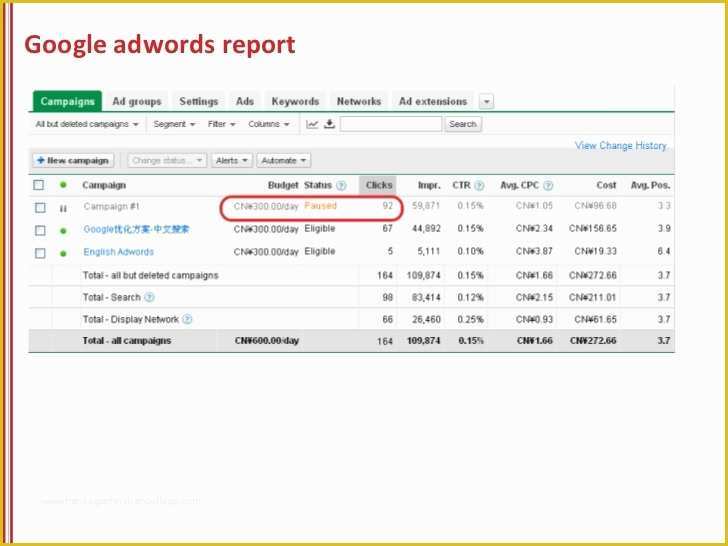Expand the Segment dropdown
Image resolution: width=728 pixels, height=546 pixels.
(174, 124)
